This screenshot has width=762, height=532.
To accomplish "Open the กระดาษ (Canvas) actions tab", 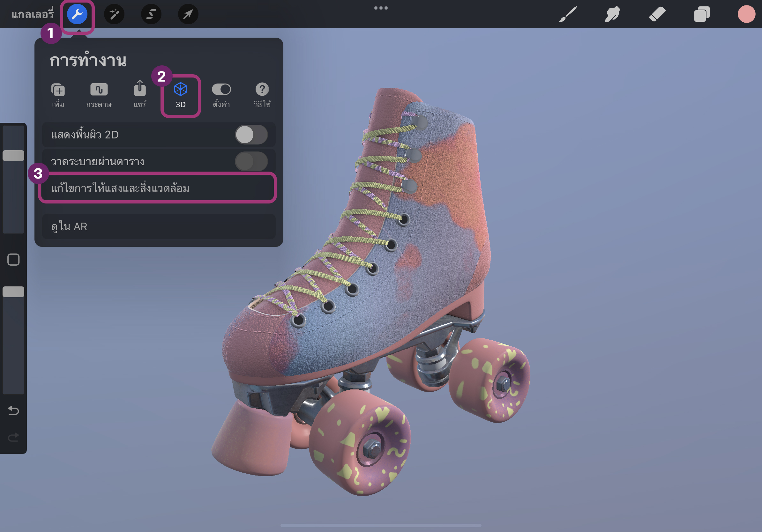I will tap(99, 95).
